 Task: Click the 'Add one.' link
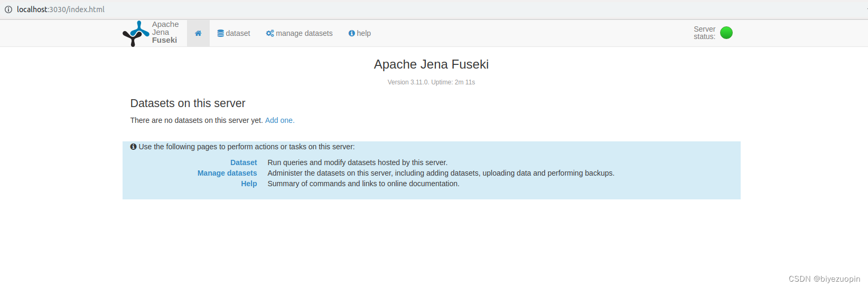pyautogui.click(x=279, y=120)
